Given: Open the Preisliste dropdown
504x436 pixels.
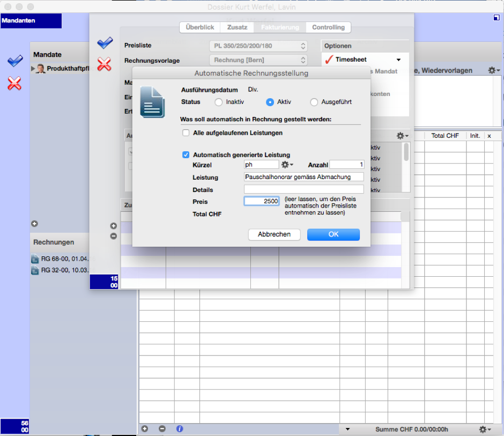Looking at the screenshot, I should coord(258,46).
